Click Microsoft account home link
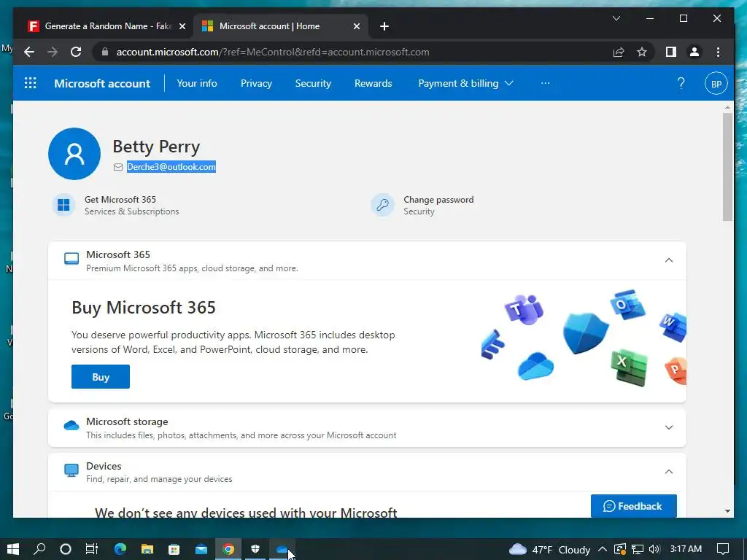The width and height of the screenshot is (747, 560). coord(102,83)
